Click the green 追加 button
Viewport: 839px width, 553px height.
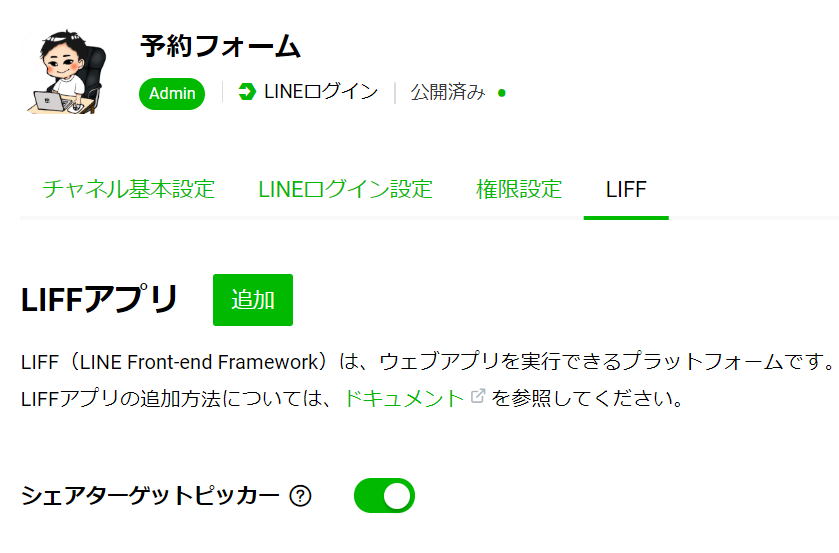click(253, 300)
